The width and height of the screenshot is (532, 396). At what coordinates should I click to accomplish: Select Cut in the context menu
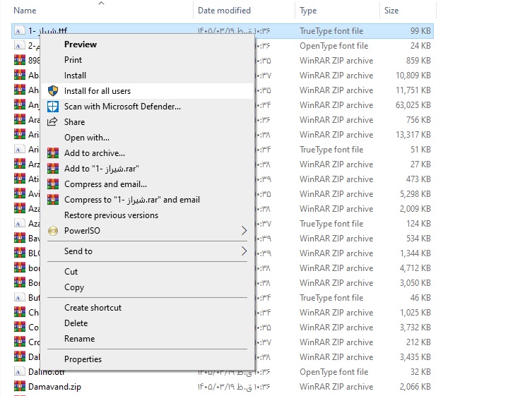pyautogui.click(x=147, y=272)
